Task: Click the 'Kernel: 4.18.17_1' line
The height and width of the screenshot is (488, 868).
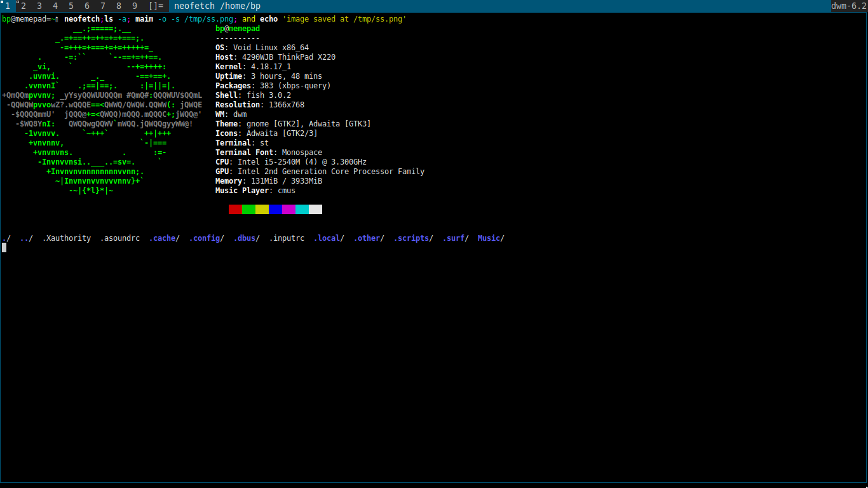Action: (x=253, y=67)
